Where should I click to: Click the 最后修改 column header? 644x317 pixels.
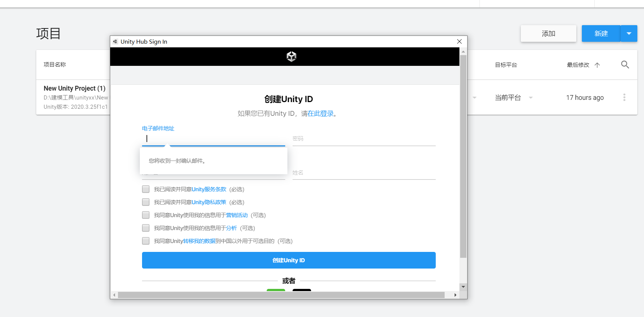[578, 65]
